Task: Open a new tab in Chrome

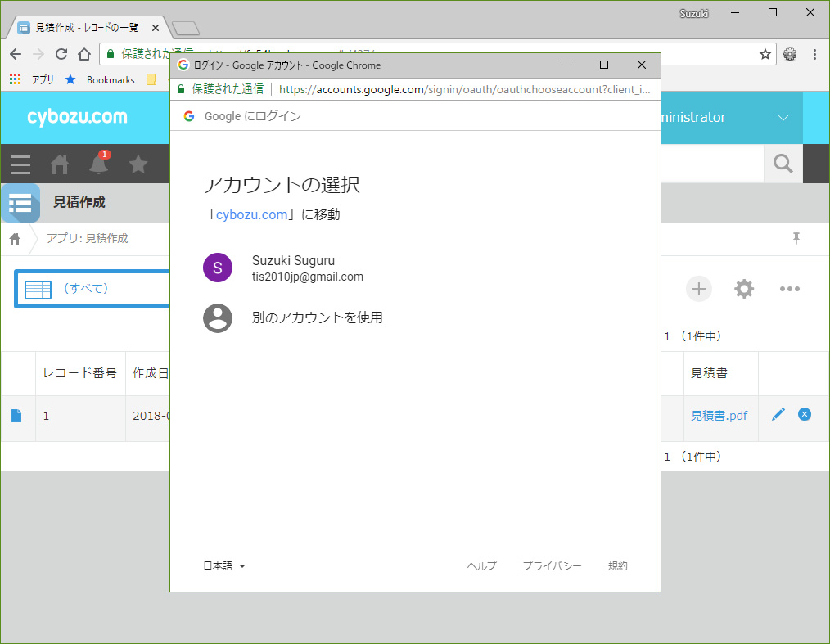Action: click(x=186, y=28)
